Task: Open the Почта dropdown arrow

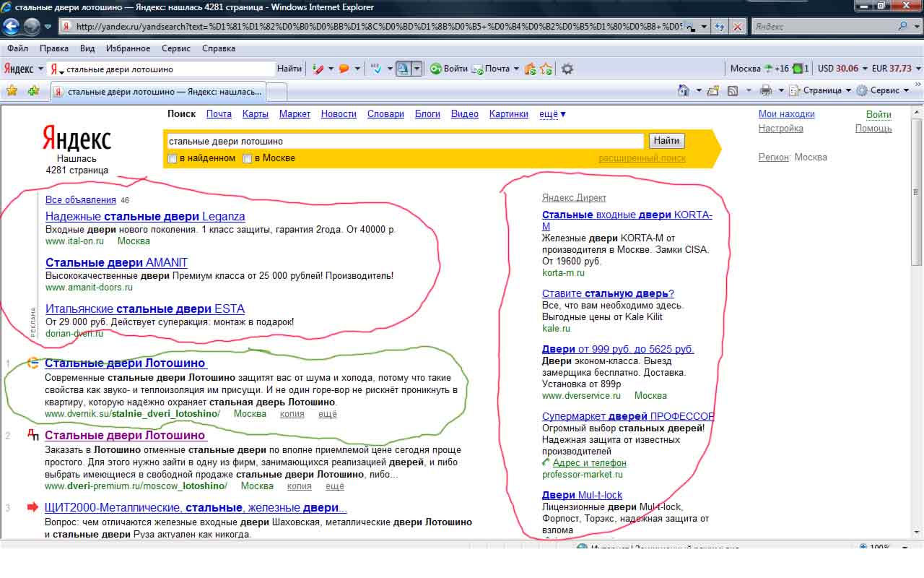Action: (516, 69)
